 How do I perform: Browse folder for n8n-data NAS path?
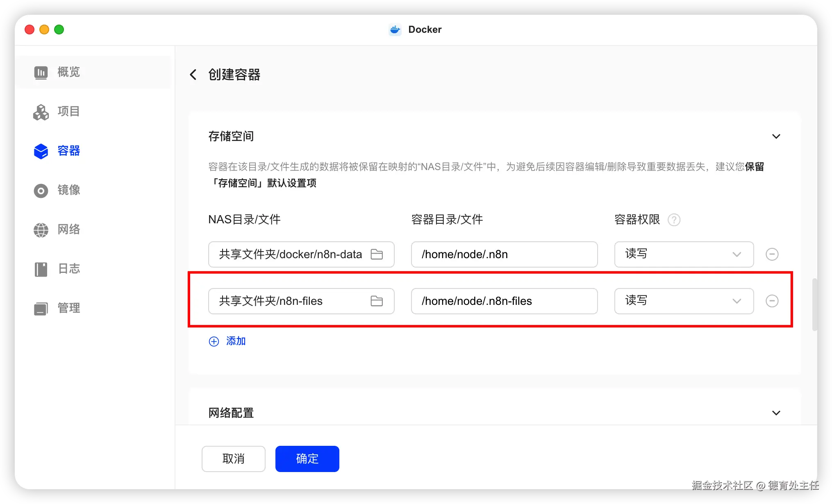point(376,254)
